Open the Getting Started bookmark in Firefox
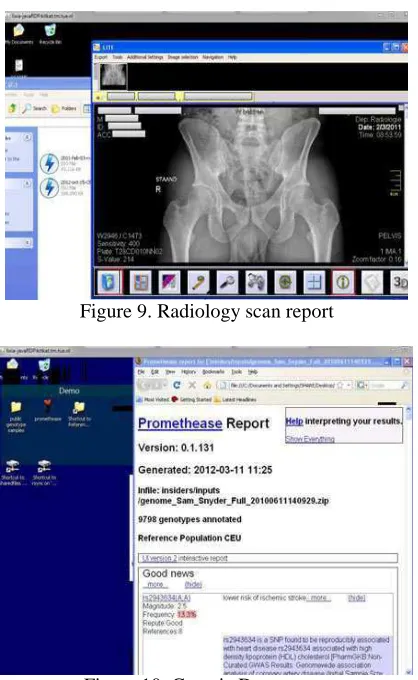Image resolution: width=418 pixels, height=680 pixels. click(x=191, y=399)
